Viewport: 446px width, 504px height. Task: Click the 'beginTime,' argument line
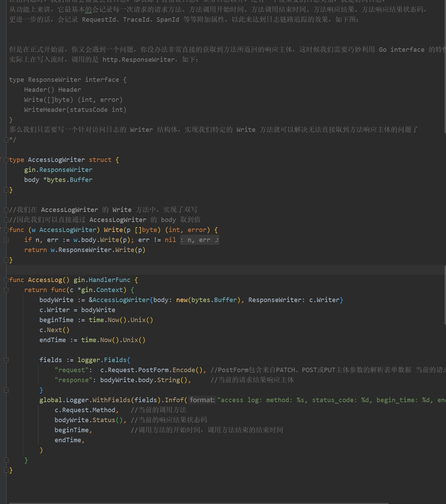coord(74,430)
